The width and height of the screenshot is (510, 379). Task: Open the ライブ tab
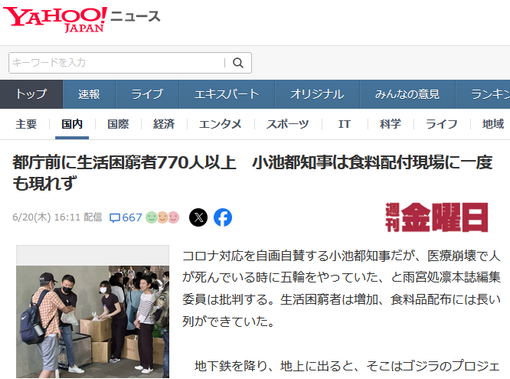(x=147, y=94)
